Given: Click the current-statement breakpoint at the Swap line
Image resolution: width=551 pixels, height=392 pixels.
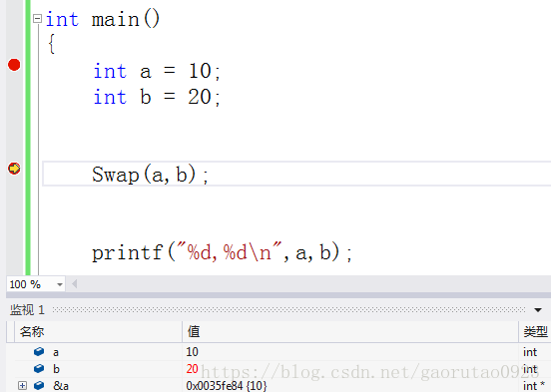Looking at the screenshot, I should [x=14, y=169].
